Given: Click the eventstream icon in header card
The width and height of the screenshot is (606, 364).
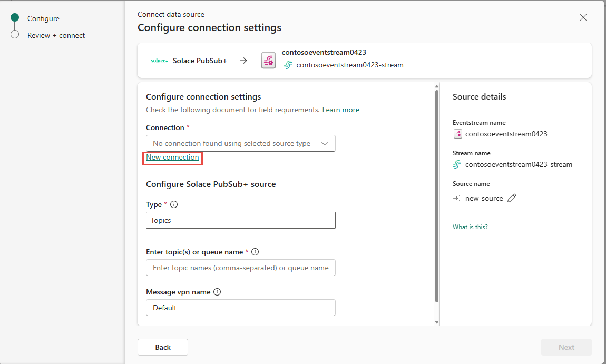Looking at the screenshot, I should coord(268,61).
